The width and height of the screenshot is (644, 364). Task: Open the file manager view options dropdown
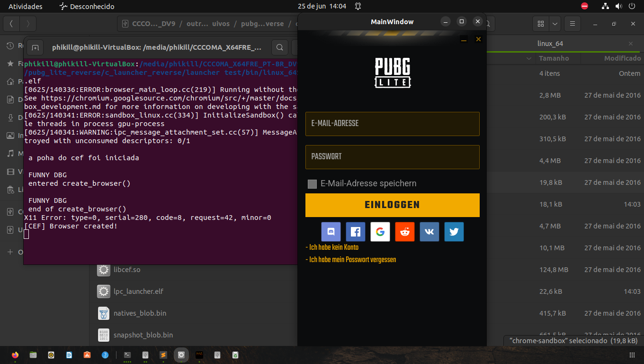[x=555, y=23]
